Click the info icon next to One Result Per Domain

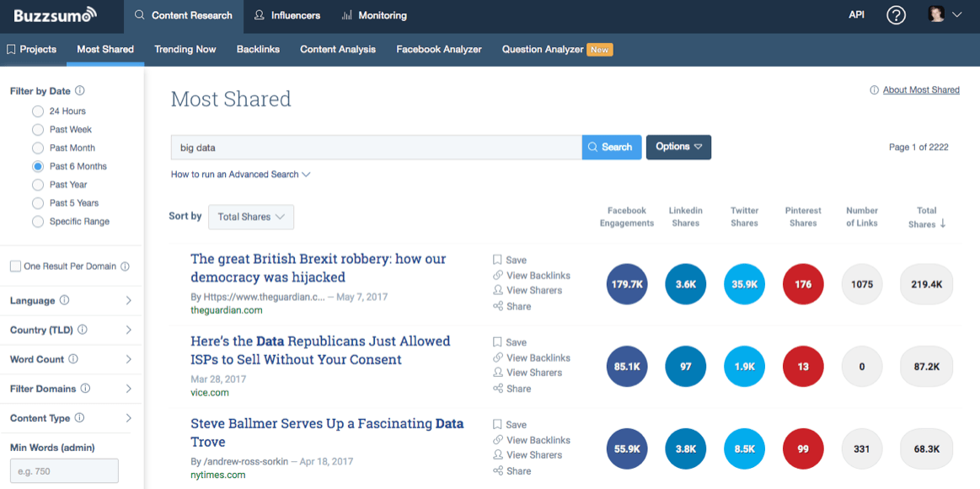click(125, 266)
